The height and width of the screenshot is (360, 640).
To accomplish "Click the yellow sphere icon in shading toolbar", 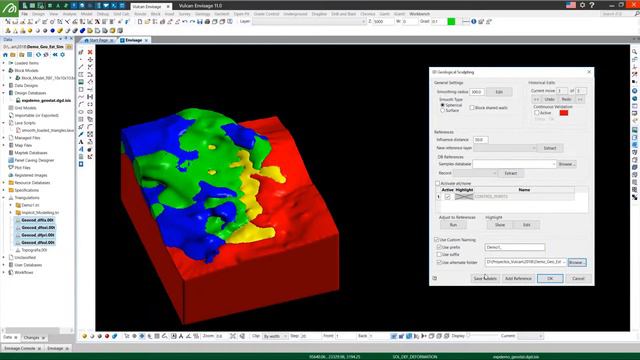I will (30, 31).
